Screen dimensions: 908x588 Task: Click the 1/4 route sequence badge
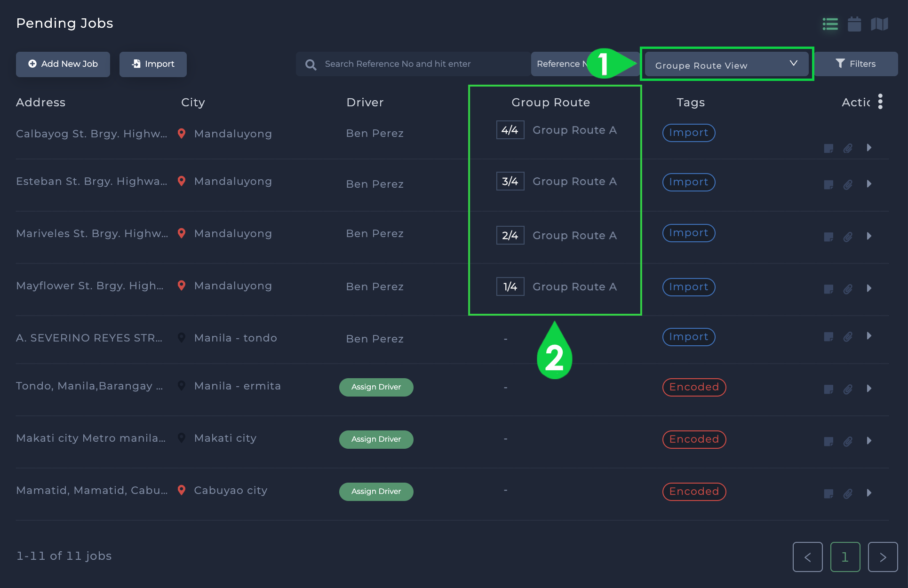coord(510,287)
